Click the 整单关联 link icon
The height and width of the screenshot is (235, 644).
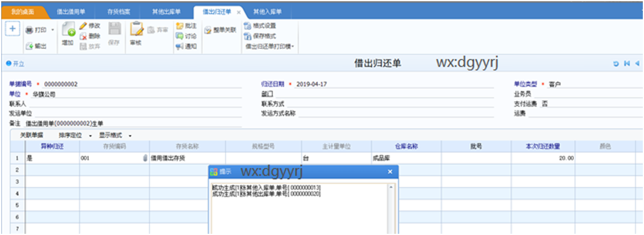click(x=208, y=30)
